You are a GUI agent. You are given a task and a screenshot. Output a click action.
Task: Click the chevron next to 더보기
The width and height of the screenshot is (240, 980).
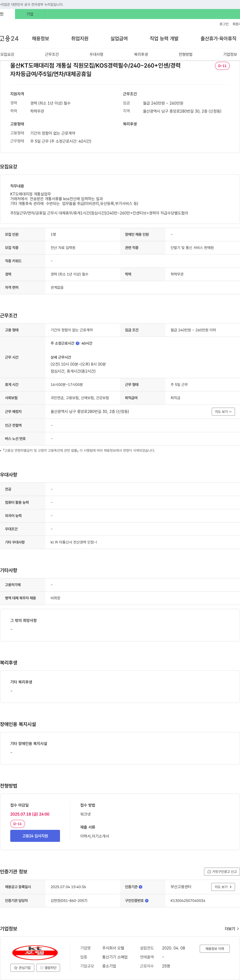click(238, 929)
